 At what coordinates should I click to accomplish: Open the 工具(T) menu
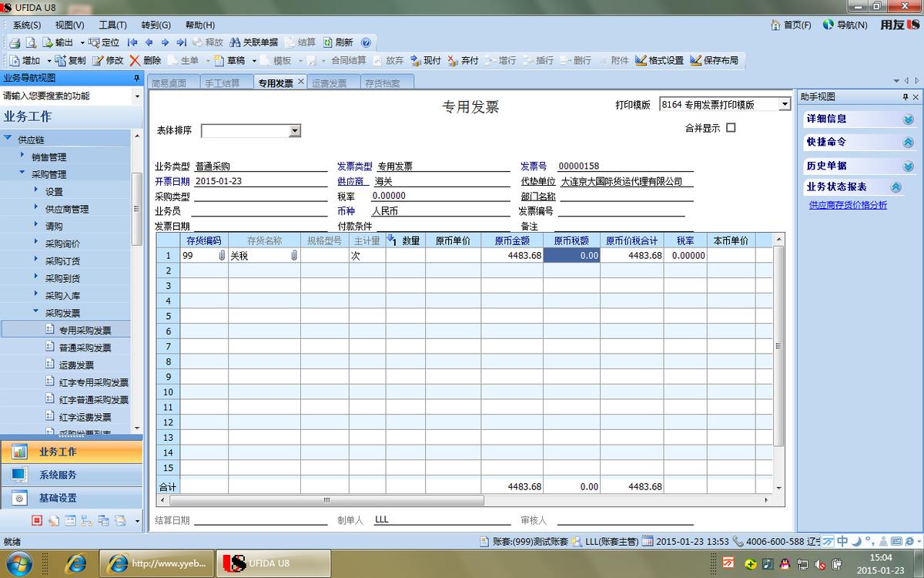(112, 25)
